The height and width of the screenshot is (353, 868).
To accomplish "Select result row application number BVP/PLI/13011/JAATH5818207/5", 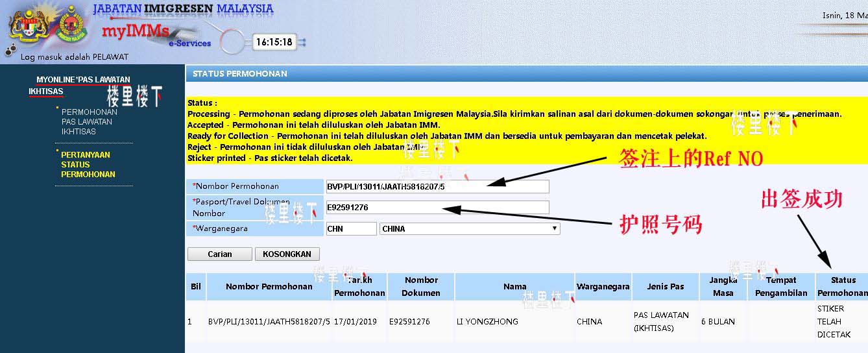I will 269,321.
